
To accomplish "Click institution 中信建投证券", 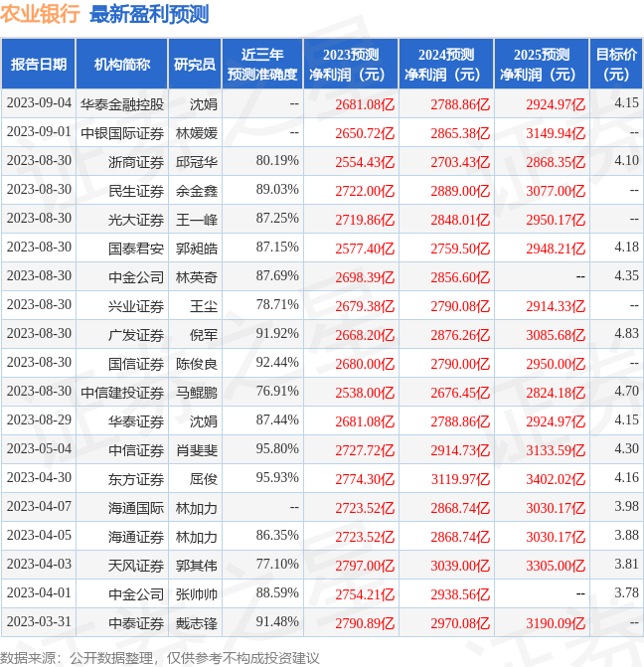I will pyautogui.click(x=122, y=393).
